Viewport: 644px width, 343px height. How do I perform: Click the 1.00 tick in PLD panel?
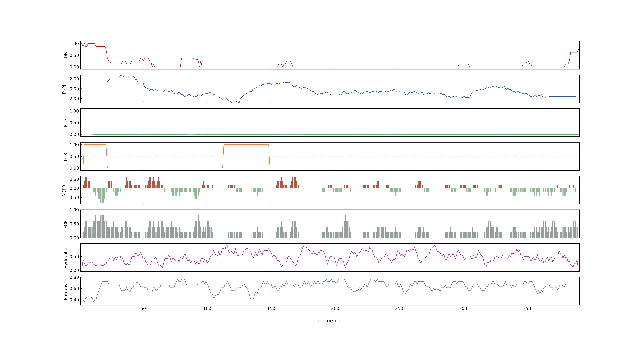click(x=74, y=111)
